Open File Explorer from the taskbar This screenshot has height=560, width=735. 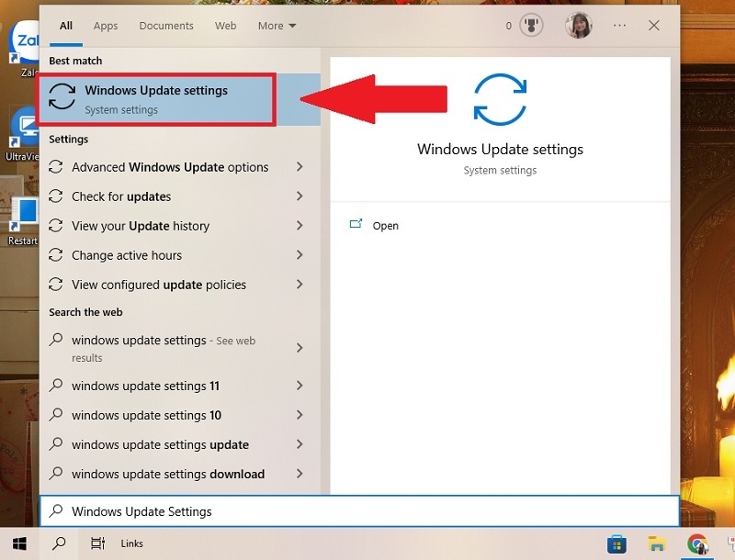point(656,543)
